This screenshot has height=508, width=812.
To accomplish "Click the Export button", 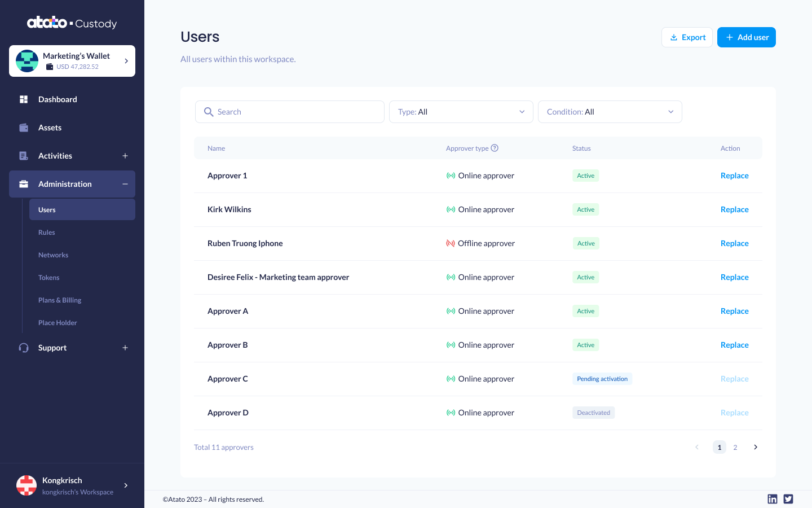I will coord(687,37).
